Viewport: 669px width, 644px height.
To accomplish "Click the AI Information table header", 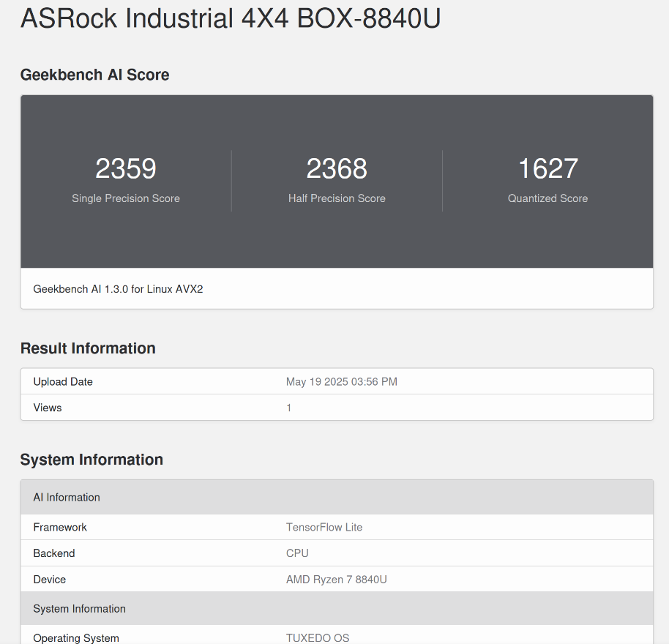I will click(x=337, y=498).
